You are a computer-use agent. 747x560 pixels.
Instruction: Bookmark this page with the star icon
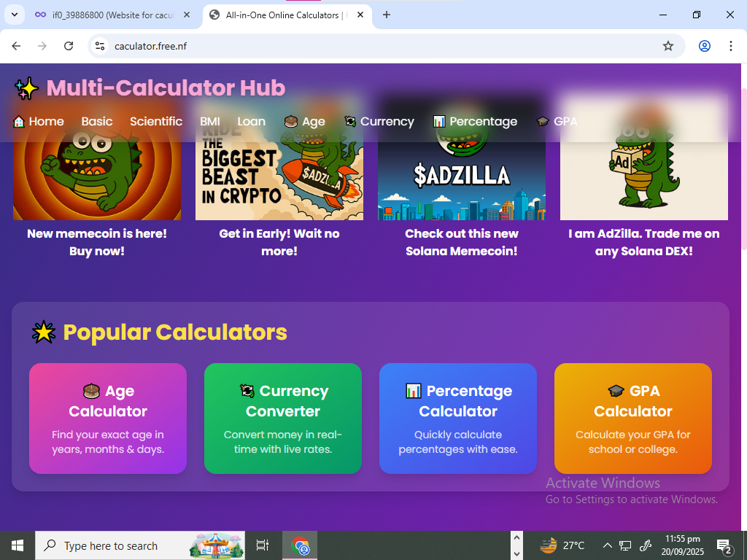coord(668,46)
